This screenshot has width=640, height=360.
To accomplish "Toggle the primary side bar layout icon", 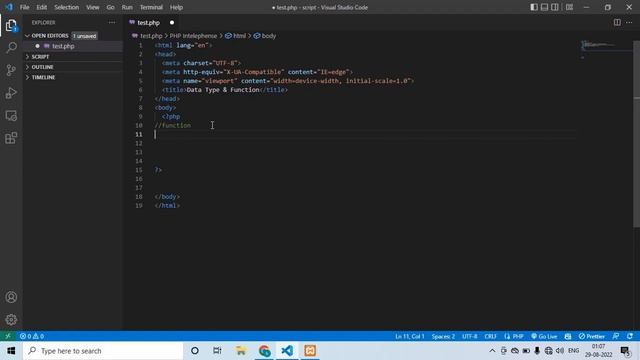I will (534, 7).
